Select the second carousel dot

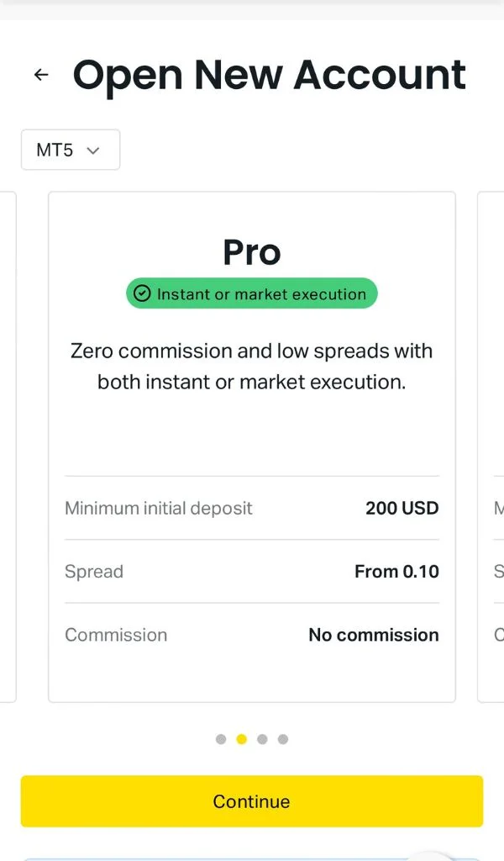241,739
